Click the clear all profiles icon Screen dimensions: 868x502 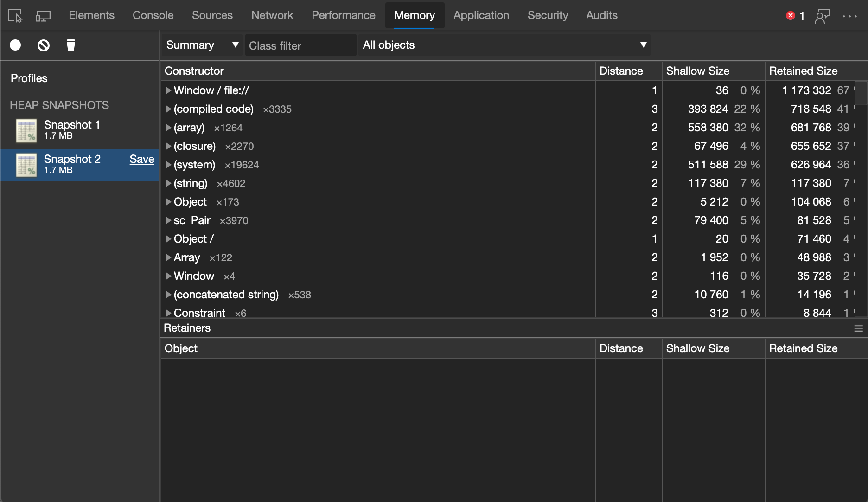click(44, 45)
